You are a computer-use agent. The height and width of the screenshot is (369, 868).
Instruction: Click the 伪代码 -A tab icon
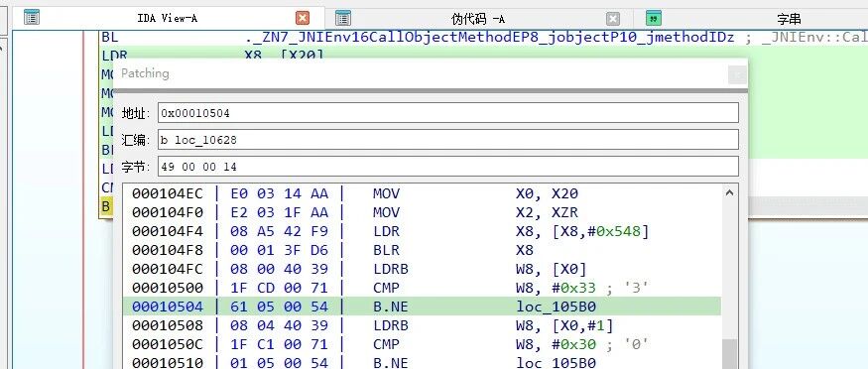click(x=343, y=18)
